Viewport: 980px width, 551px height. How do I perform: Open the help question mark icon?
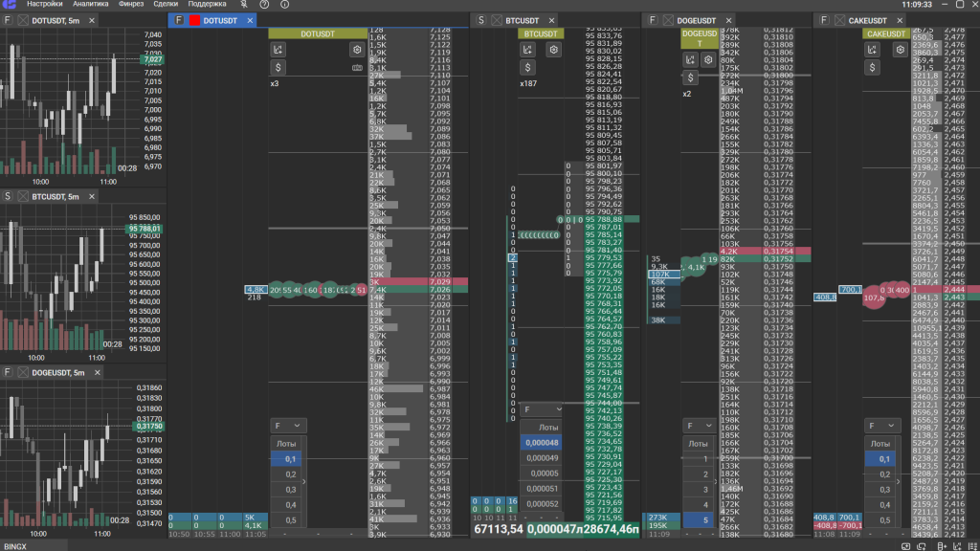coord(263,5)
